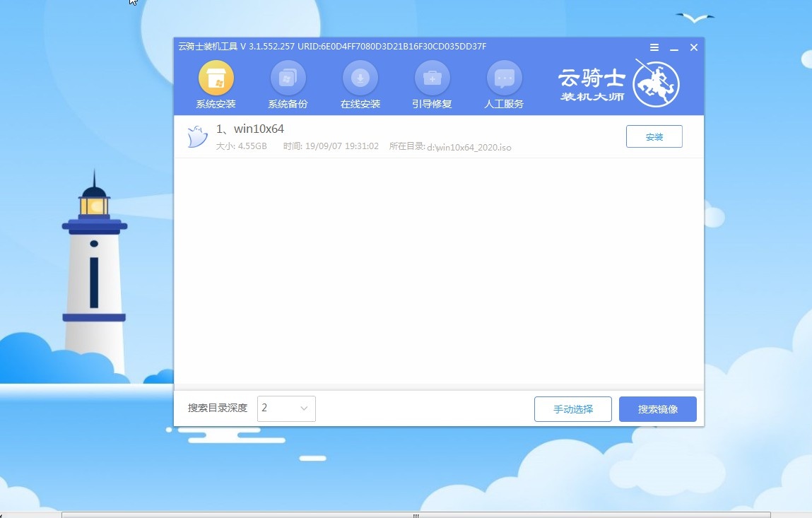Open the 系统安装 system install icon

(216, 78)
